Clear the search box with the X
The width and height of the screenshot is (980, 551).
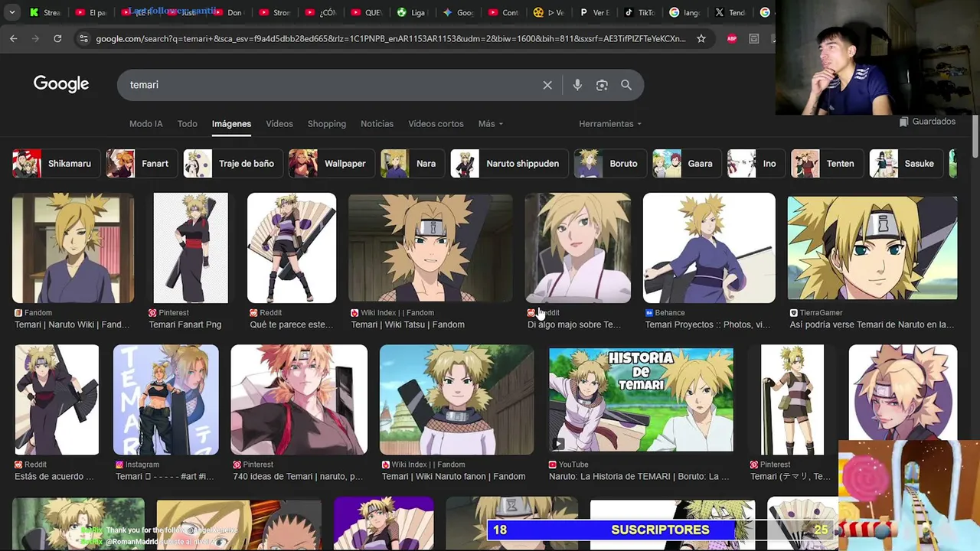point(547,85)
